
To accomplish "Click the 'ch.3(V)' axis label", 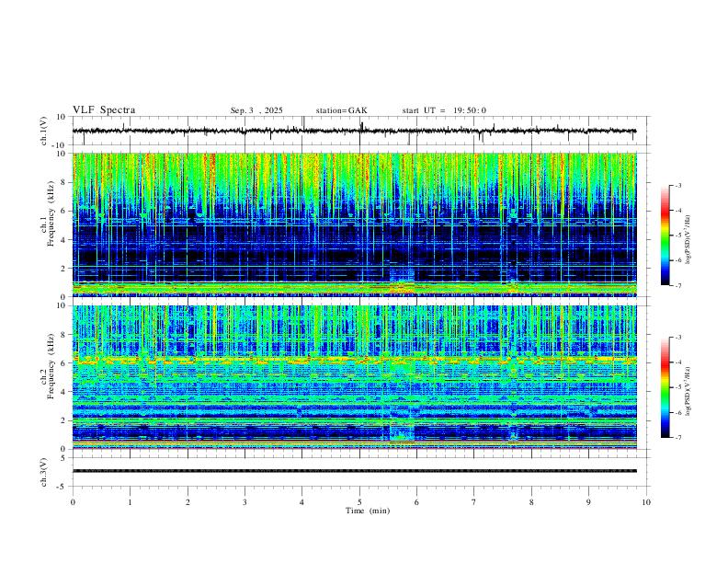I will click(44, 472).
